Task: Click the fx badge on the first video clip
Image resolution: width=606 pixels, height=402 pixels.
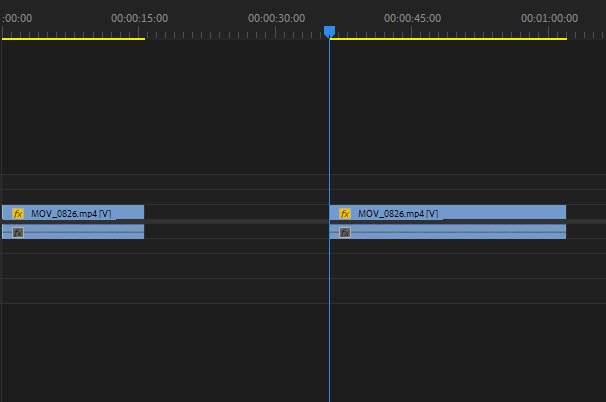Action: tap(18, 213)
